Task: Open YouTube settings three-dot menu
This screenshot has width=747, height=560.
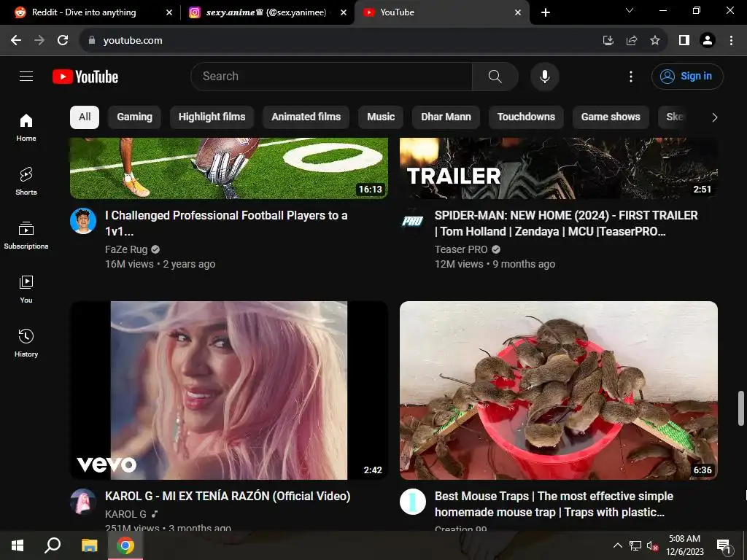Action: pyautogui.click(x=631, y=76)
